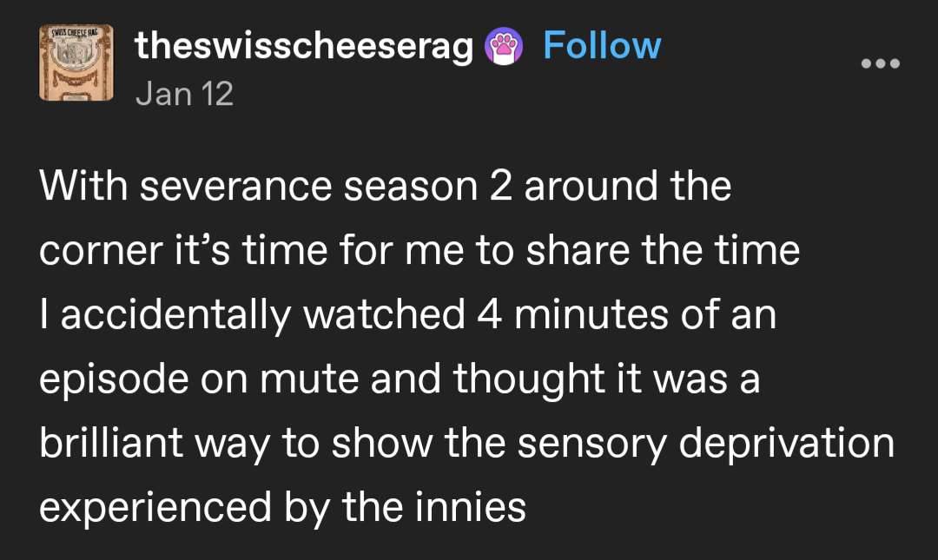Follow theswisscheeserag blog

pyautogui.click(x=601, y=46)
